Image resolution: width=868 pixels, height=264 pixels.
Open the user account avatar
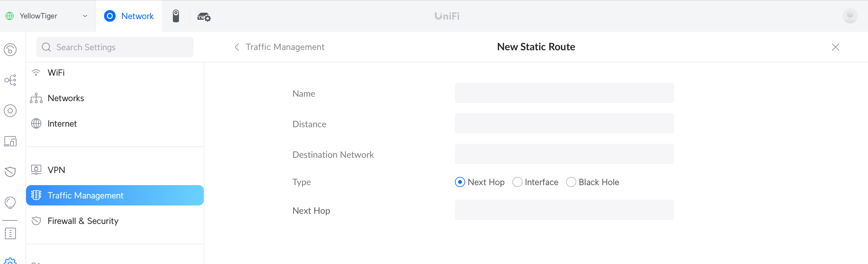[850, 16]
